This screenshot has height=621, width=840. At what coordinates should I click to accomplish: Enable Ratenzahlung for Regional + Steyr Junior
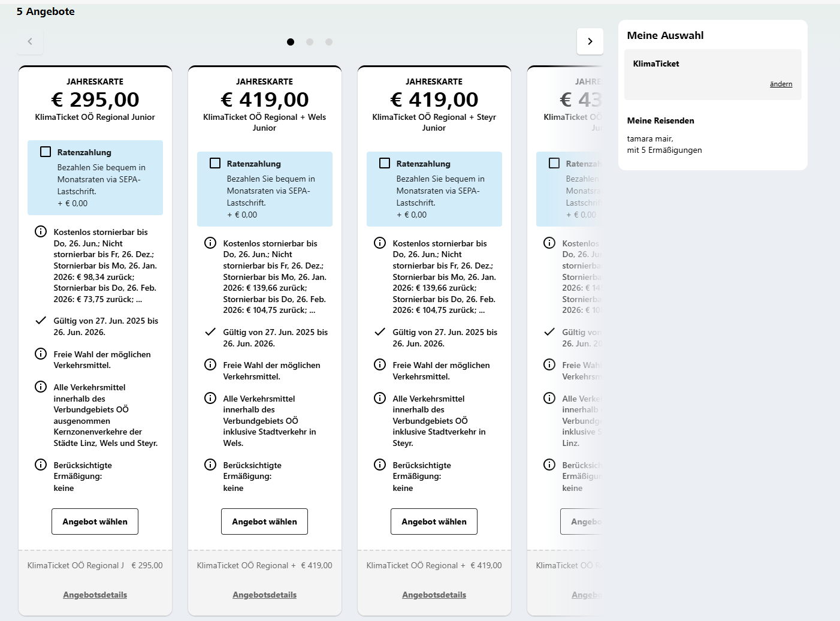[x=385, y=163]
